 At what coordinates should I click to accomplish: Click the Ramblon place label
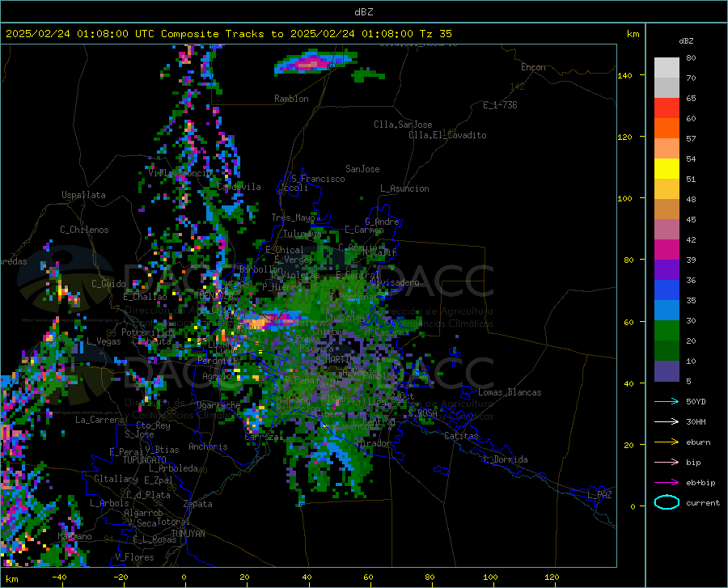[x=291, y=99]
